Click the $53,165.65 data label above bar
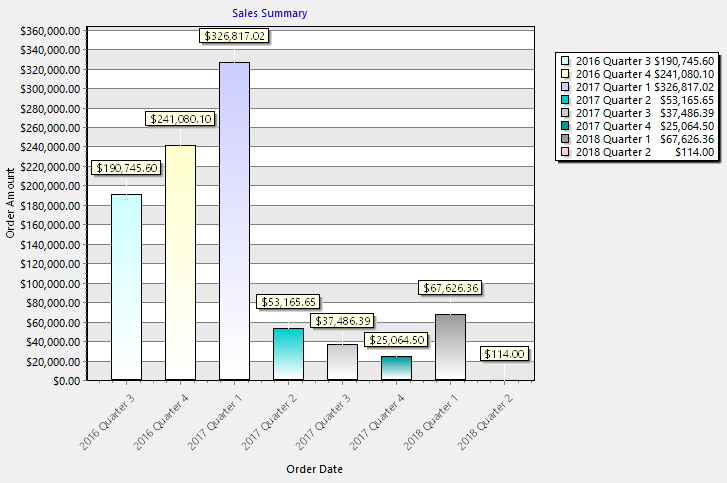Image resolution: width=727 pixels, height=483 pixels. pyautogui.click(x=288, y=301)
